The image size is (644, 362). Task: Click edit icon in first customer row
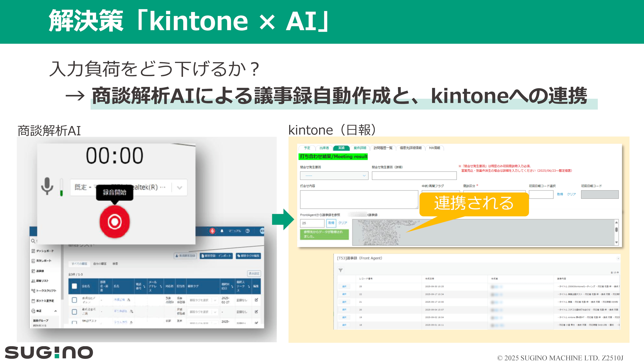pos(256,300)
